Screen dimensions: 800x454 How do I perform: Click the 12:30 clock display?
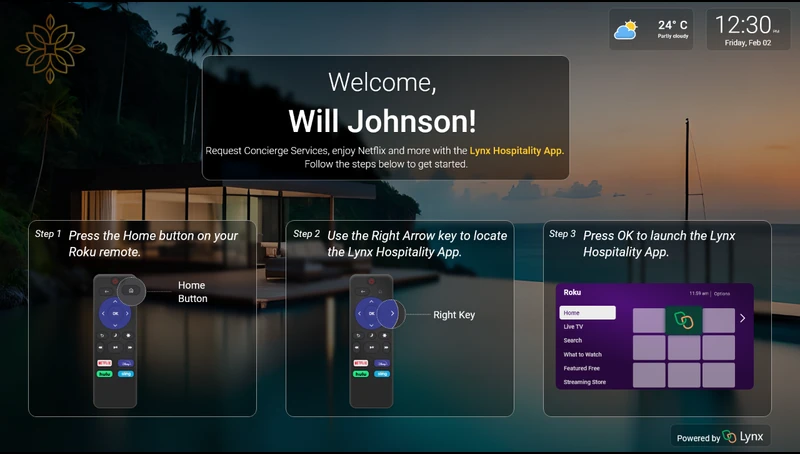(743, 24)
